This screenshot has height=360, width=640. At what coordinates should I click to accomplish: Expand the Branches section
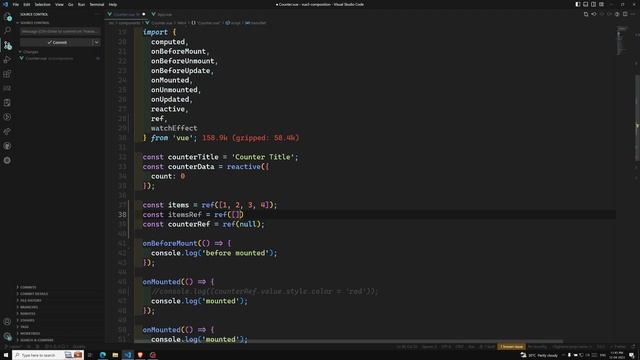[x=29, y=307]
